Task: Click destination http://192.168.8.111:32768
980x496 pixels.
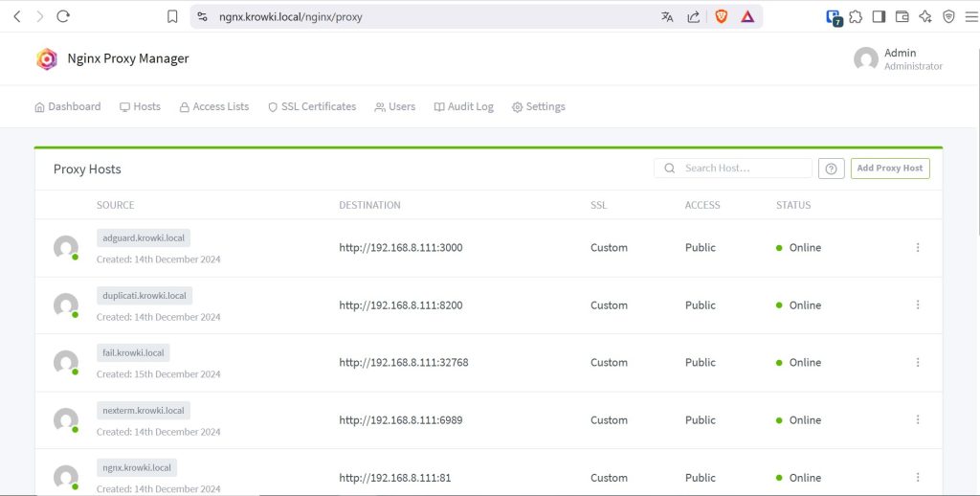Action: click(404, 363)
